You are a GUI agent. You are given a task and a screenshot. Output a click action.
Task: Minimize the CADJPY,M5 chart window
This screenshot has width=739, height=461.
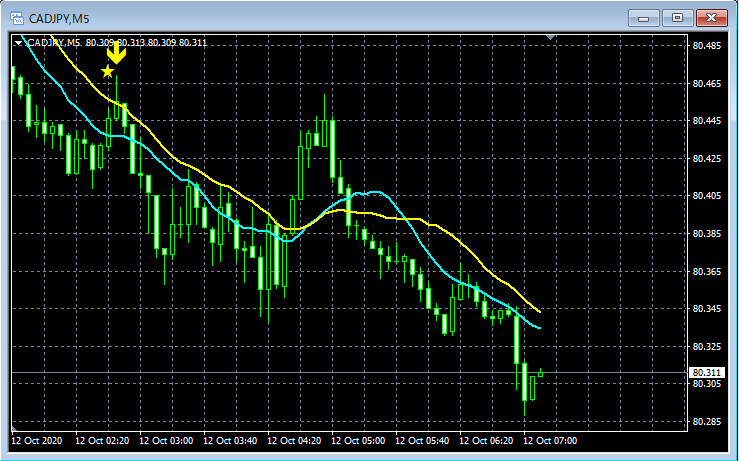644,18
